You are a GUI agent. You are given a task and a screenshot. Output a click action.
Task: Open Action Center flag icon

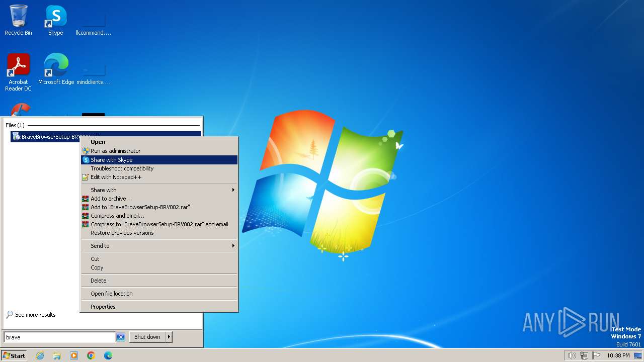tap(597, 355)
